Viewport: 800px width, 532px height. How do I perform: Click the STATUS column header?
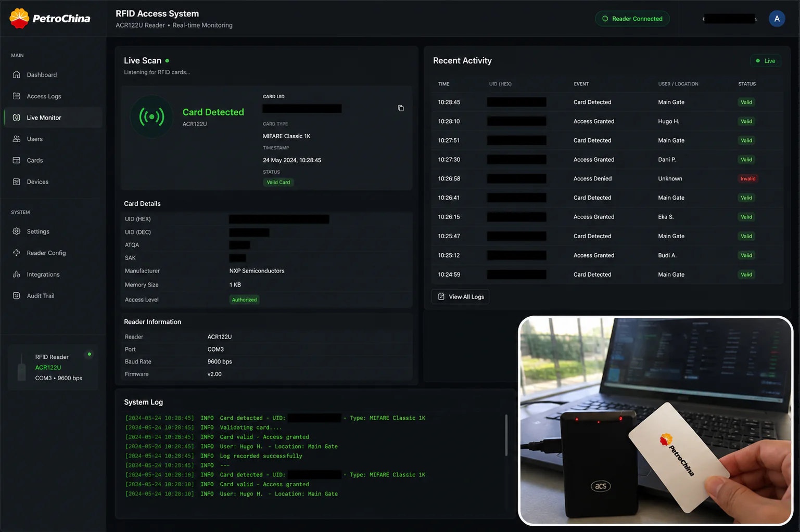click(747, 84)
